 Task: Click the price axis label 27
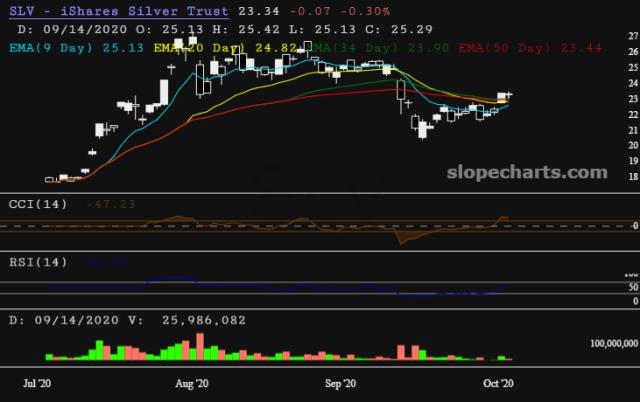(x=632, y=37)
